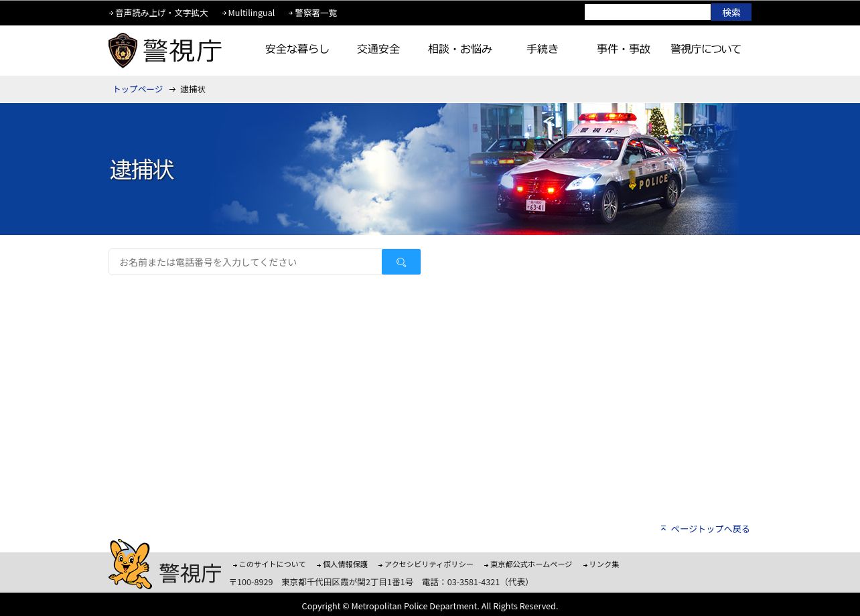
Task: Open the 警視庁について menu
Action: pos(705,49)
